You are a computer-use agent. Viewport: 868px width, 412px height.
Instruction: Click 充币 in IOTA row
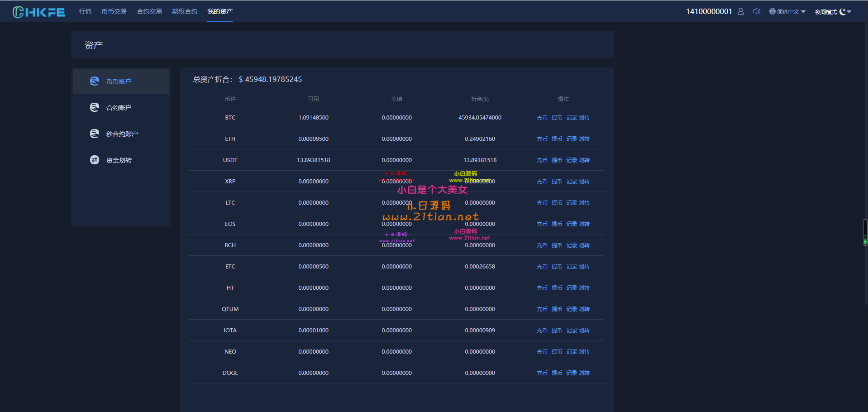pos(542,331)
